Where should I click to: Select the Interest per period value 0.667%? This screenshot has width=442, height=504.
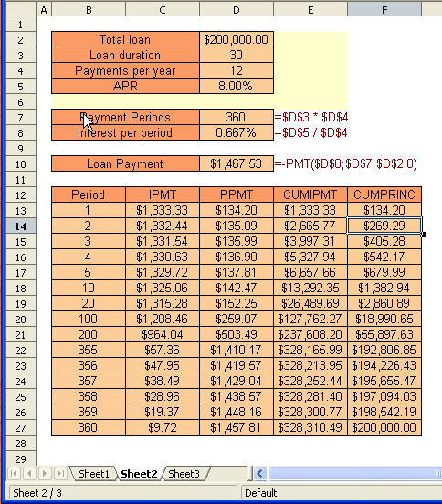tap(237, 132)
